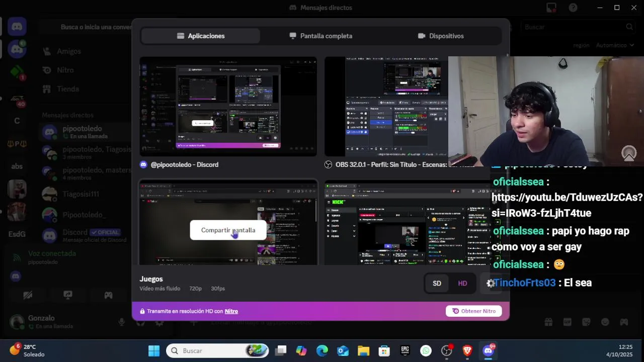Open OBS Studio from taskbar

point(446,350)
